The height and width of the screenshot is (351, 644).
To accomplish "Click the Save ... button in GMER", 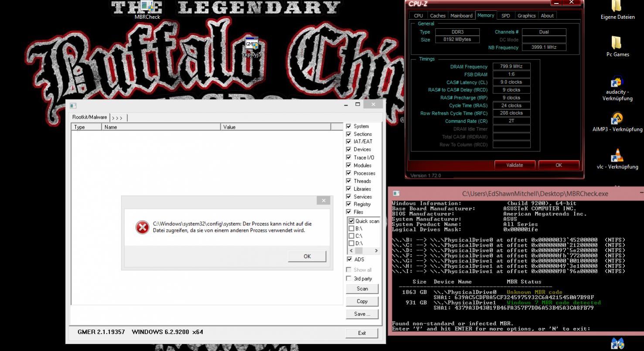I will (362, 314).
